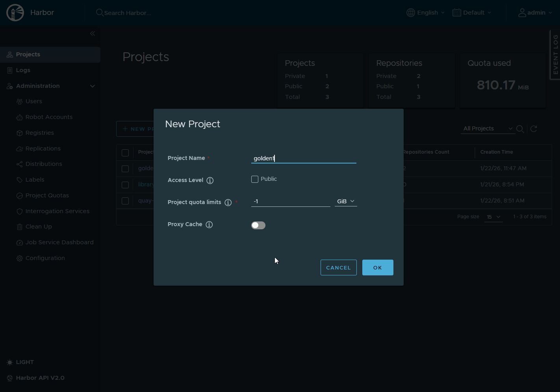Tick the select-all projects checkbox in header
560x392 pixels.
point(125,153)
